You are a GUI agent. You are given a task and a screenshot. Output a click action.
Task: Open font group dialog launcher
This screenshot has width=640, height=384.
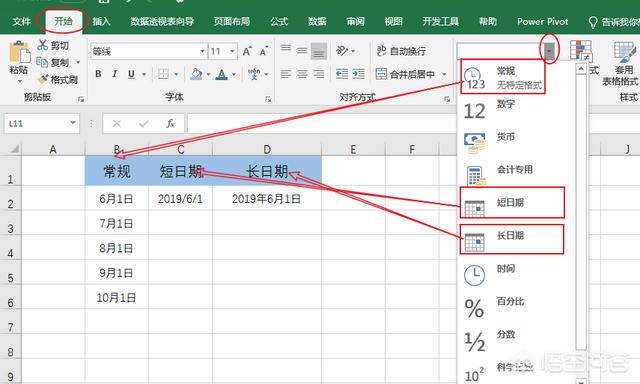point(268,98)
